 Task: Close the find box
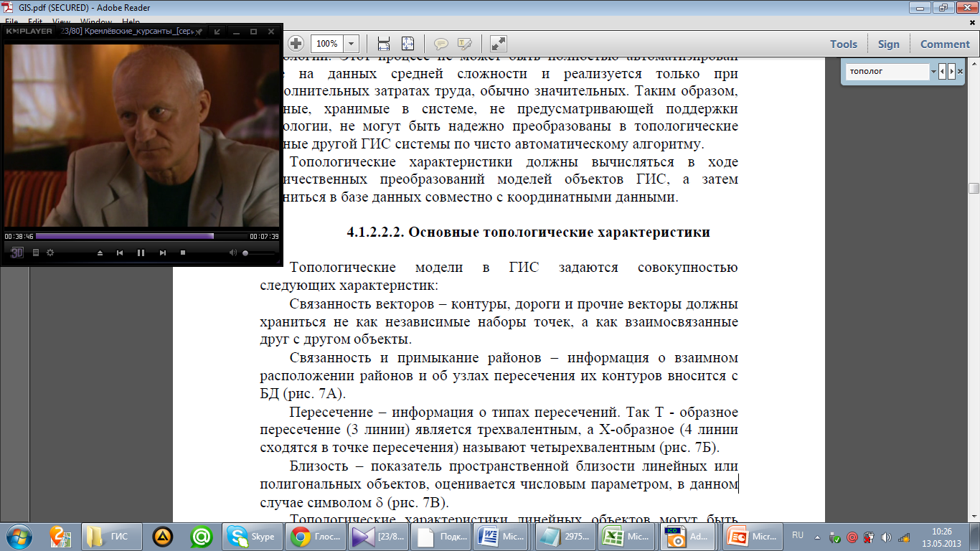961,72
